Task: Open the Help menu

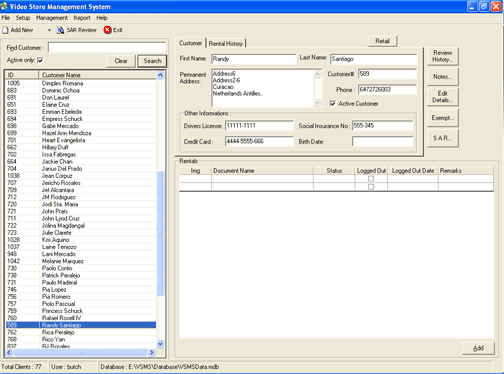Action: pos(102,18)
